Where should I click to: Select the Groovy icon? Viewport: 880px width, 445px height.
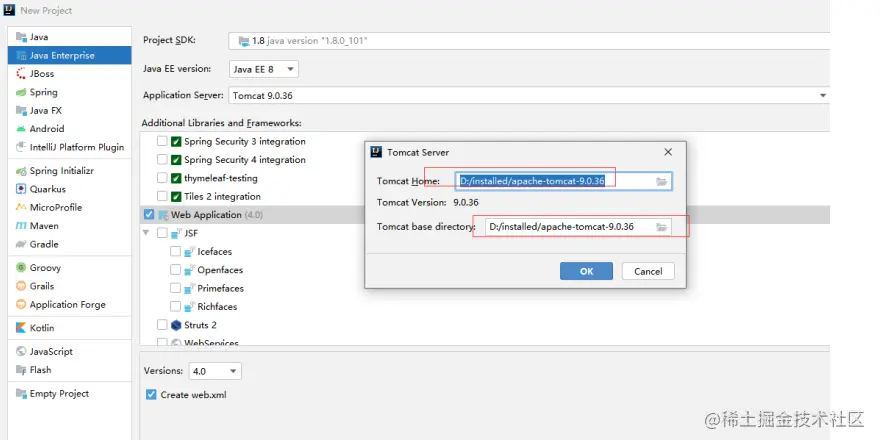point(21,268)
